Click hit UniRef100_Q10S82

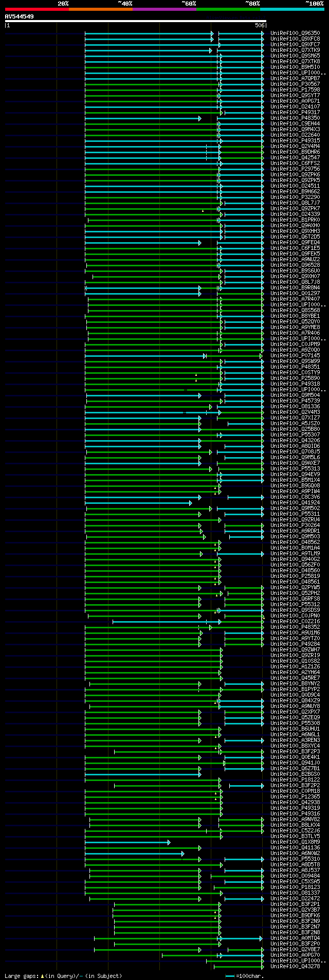pos(295,661)
